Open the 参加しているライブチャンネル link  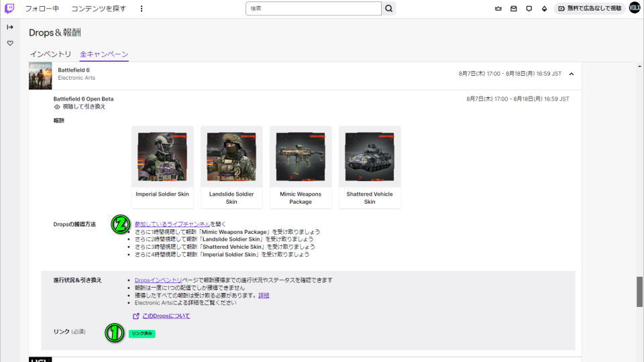click(x=172, y=224)
